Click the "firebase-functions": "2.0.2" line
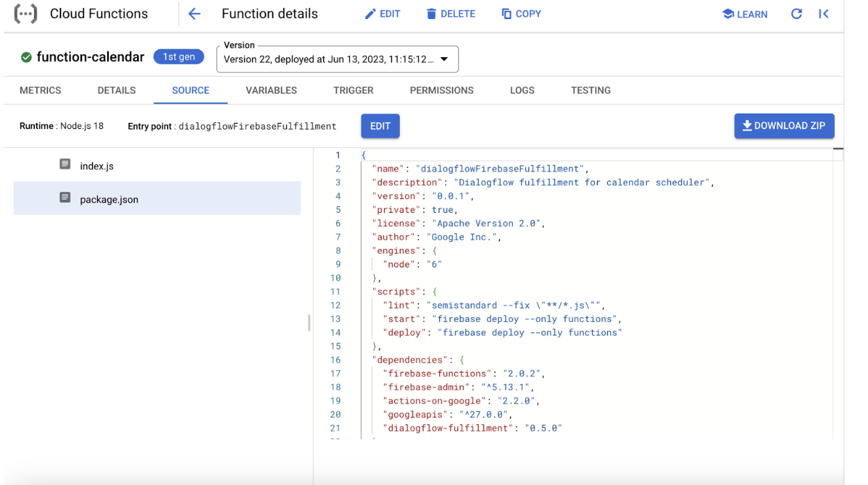This screenshot has height=485, width=868. click(464, 373)
